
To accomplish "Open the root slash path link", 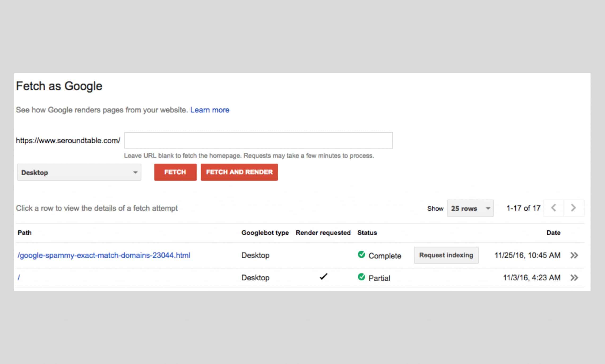I will [19, 278].
